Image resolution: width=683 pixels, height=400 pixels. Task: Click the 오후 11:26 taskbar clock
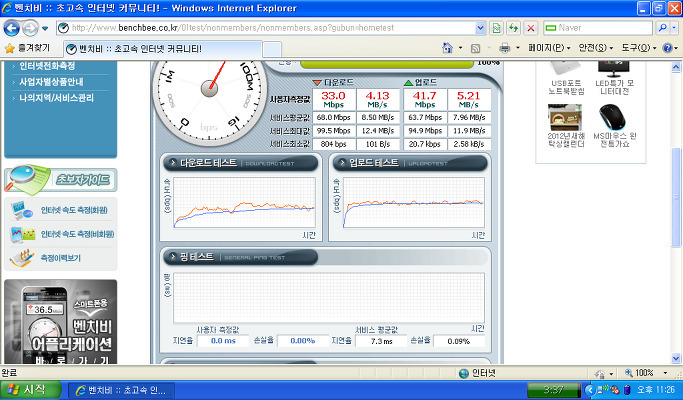pos(656,390)
